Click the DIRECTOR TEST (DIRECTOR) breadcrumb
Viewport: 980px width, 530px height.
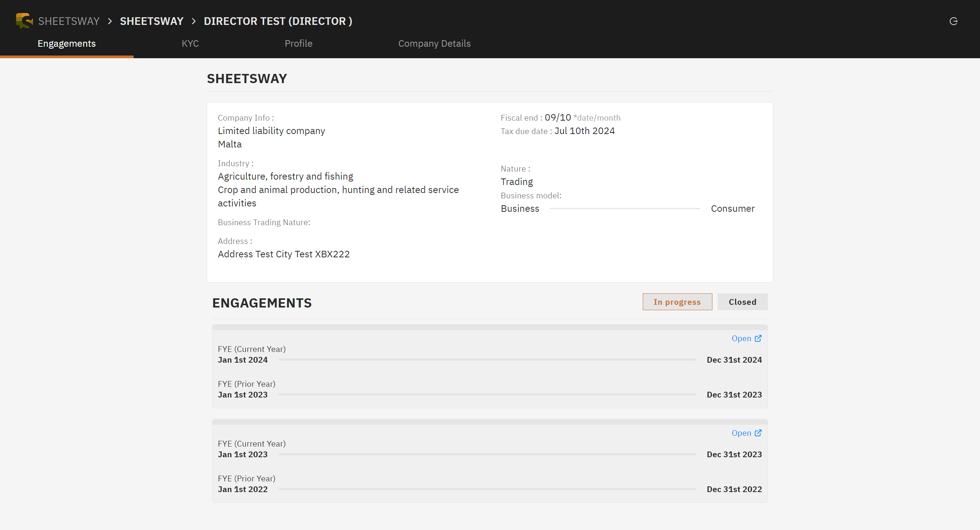[x=278, y=21]
